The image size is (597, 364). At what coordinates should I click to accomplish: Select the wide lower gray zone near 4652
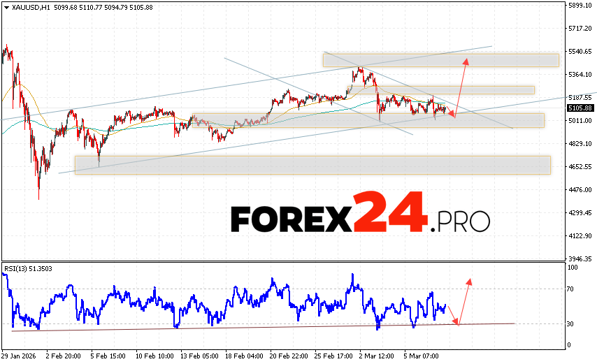[312, 165]
